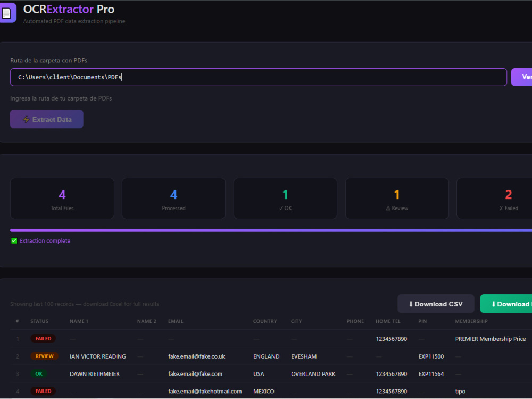Viewport: 532px width, 399px height.
Task: Click the home tel 1234567890 in MEXICO row
Action: tap(391, 391)
